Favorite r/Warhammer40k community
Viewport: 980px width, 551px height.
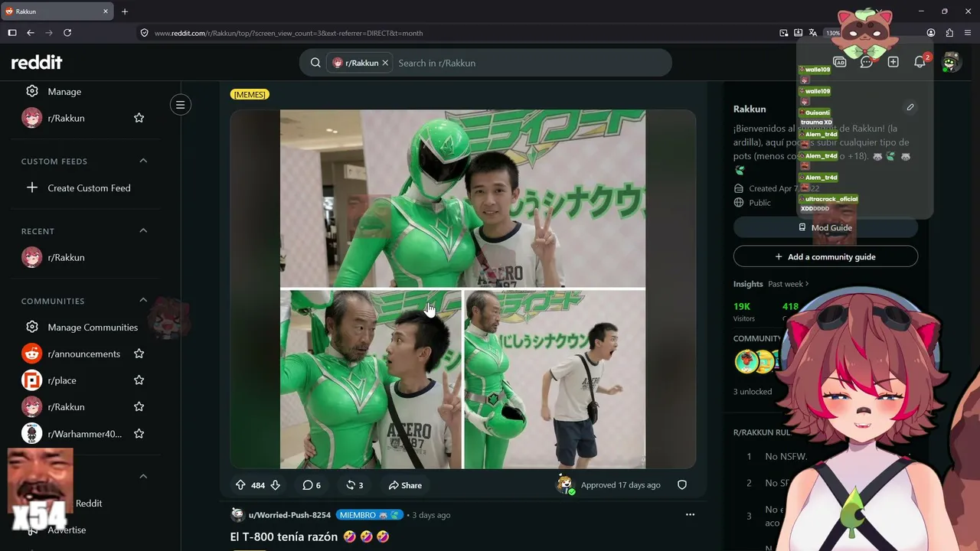coord(139,434)
